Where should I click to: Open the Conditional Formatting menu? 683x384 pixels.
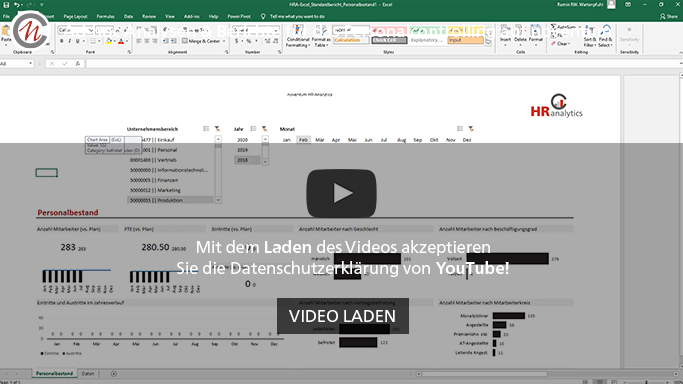pyautogui.click(x=298, y=36)
